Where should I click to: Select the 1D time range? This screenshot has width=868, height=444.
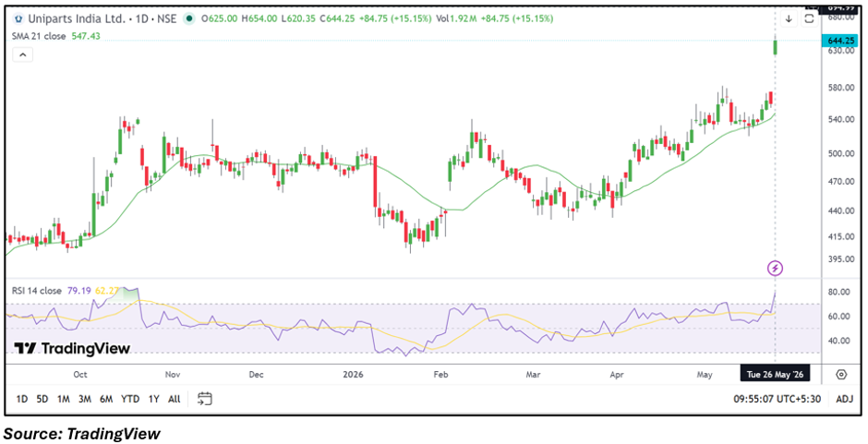pos(22,399)
